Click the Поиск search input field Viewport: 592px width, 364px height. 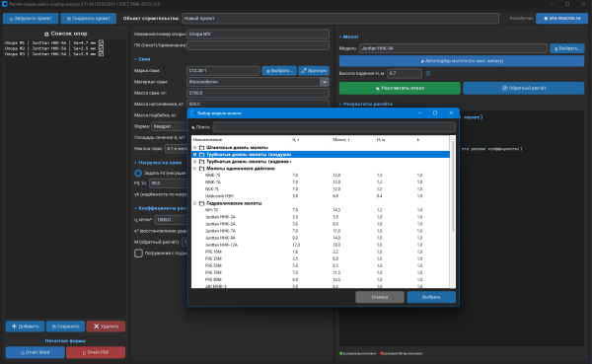333,127
